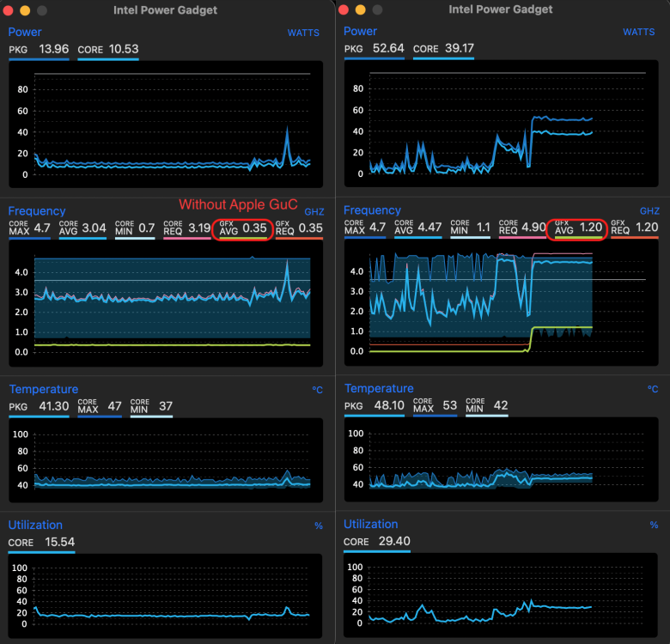Click the left window's Power graph
The width and height of the screenshot is (670, 644).
coord(166,125)
